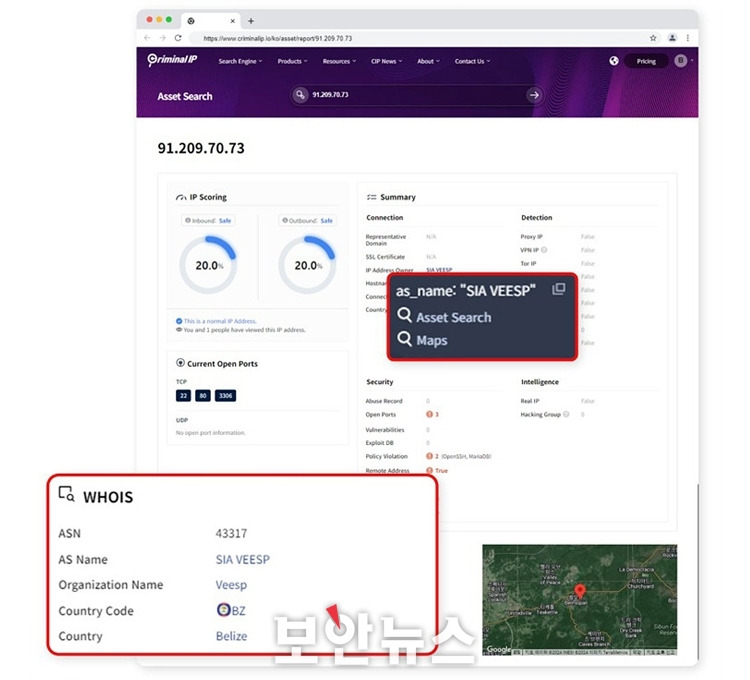Click the ASN value 43317
The width and height of the screenshot is (750, 680).
tap(231, 533)
